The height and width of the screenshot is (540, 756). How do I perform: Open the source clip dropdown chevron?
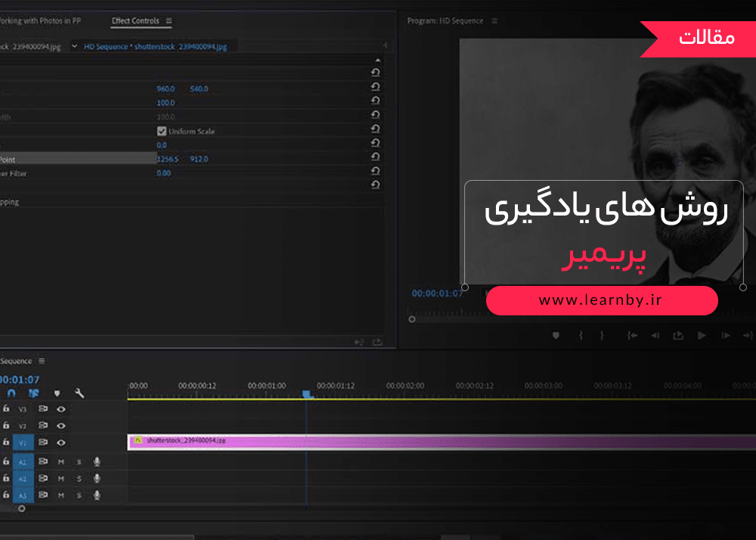(74, 46)
